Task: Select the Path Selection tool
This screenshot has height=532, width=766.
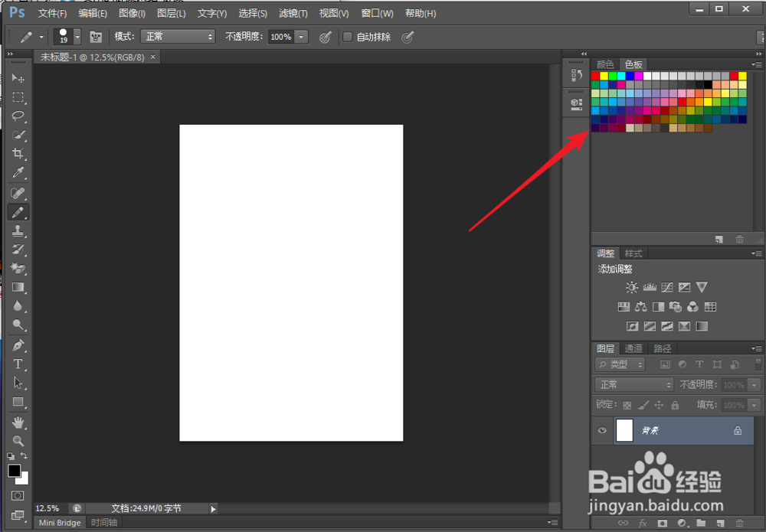Action: (x=18, y=383)
